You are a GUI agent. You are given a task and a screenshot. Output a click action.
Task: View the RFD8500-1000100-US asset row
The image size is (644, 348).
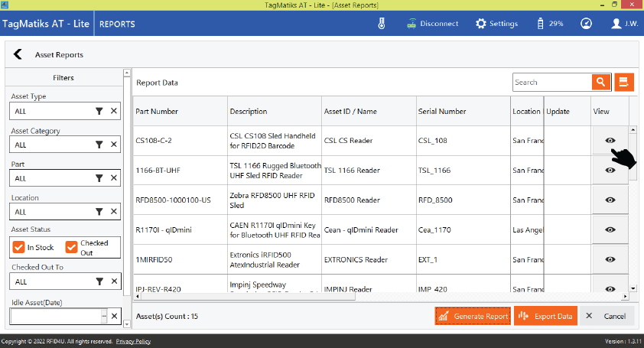click(x=610, y=200)
